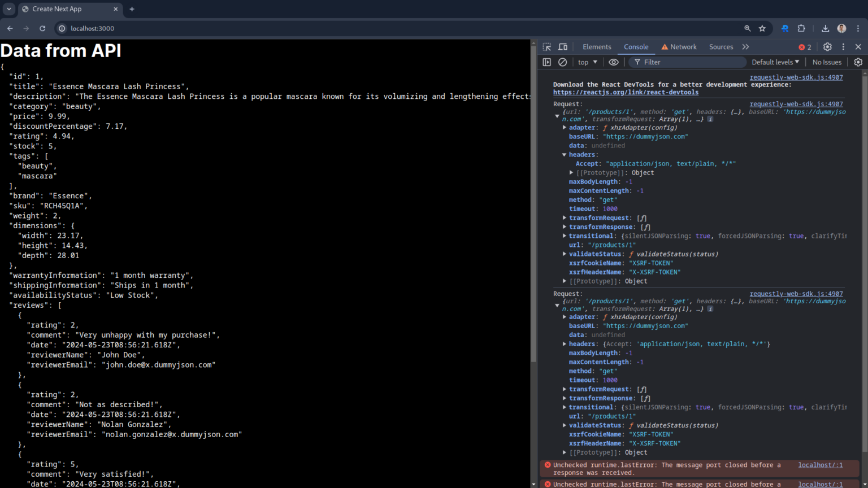Show the console sidebar panel
Screen dimensions: 868x488
pos(546,62)
